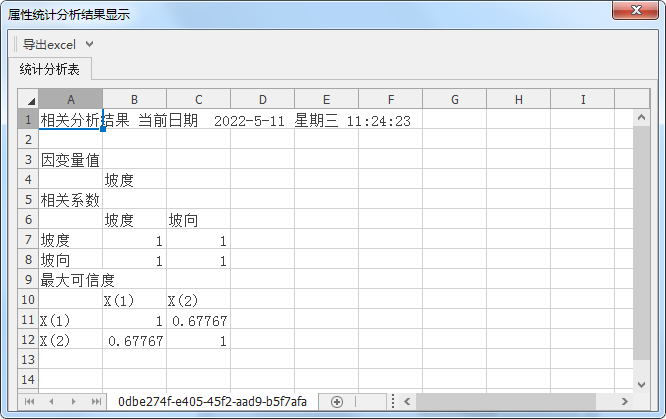Open the toolbar overflow dropdown arrow

click(x=90, y=44)
